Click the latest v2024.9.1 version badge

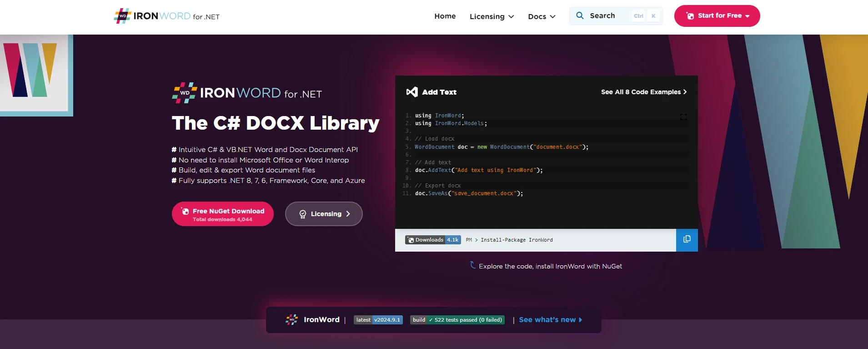[378, 320]
